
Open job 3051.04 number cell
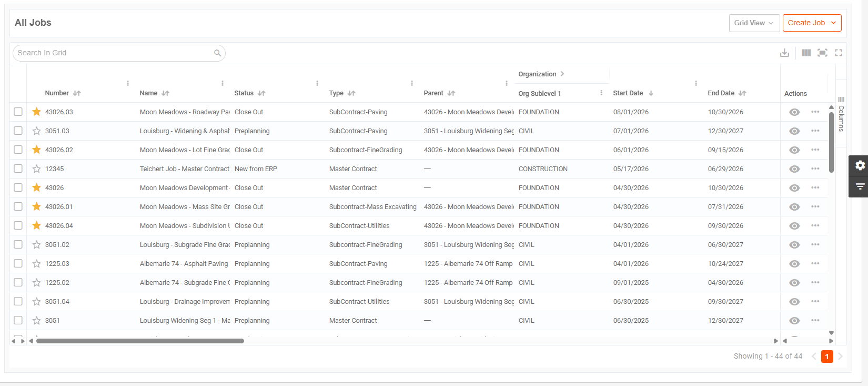(57, 302)
